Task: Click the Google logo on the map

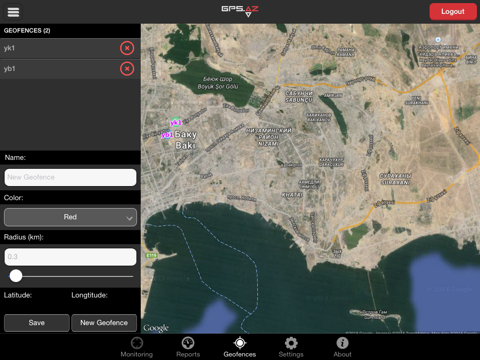Action: [x=156, y=328]
